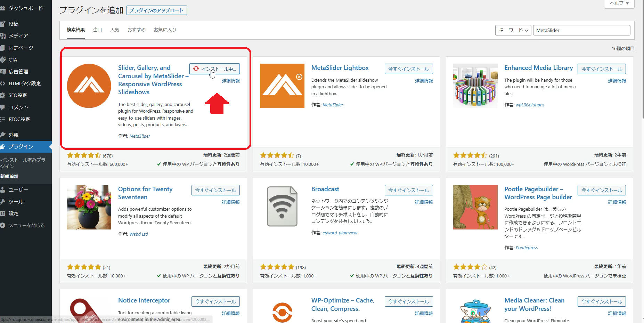Screen dimensions: 644x323
Task: Open 詳細情報 for Options for Twenty Seventeen
Action: click(x=231, y=202)
